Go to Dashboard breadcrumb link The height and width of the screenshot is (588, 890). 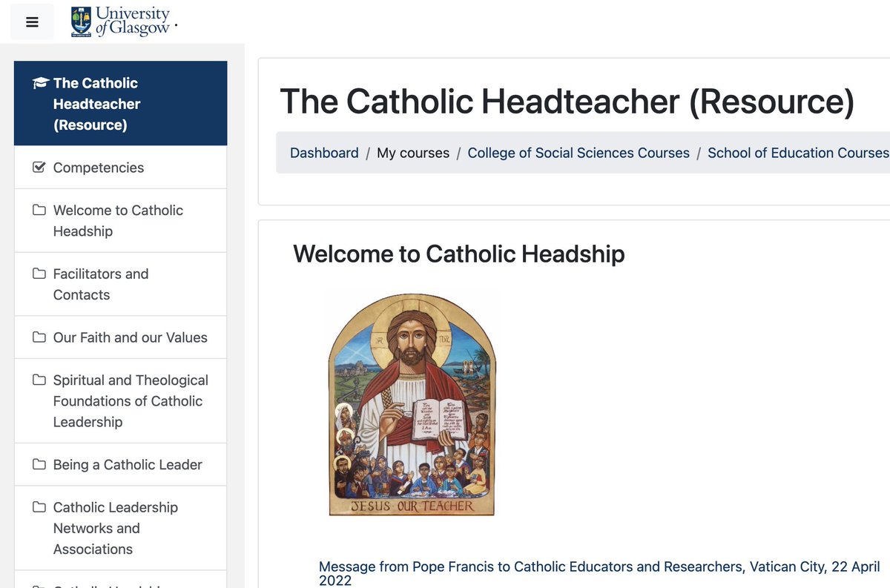(324, 153)
